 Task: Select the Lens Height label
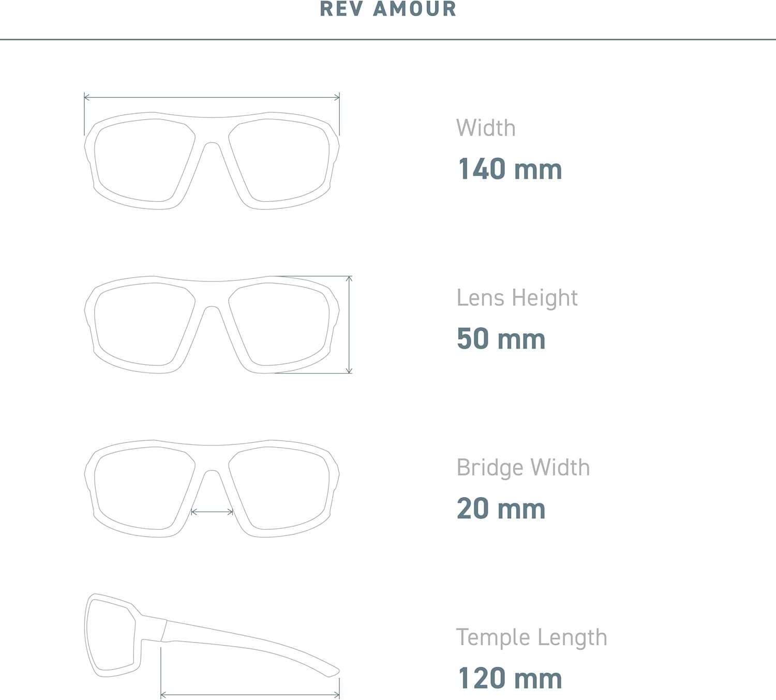pos(517,298)
